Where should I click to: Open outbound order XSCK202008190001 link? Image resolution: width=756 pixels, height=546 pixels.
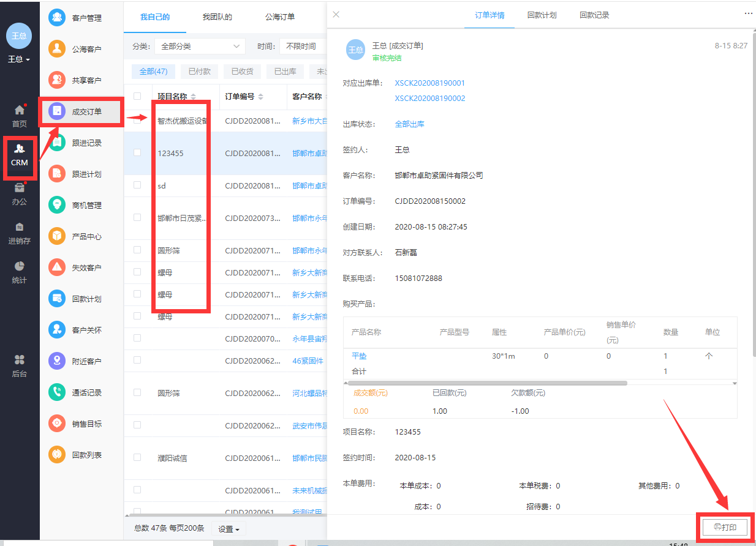coord(430,83)
